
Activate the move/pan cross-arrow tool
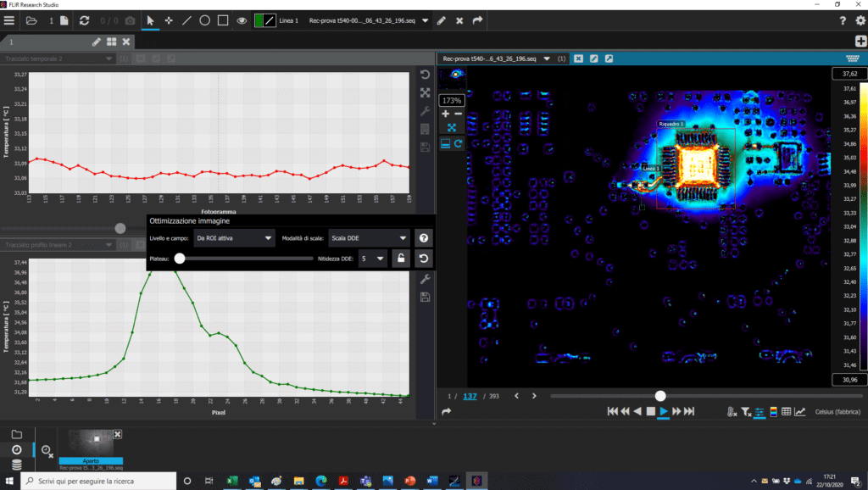(169, 20)
